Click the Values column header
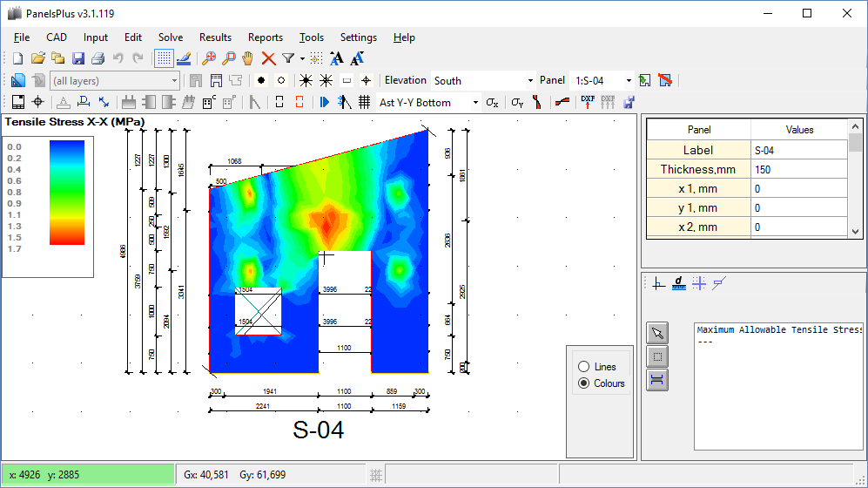868x488 pixels. click(x=799, y=130)
